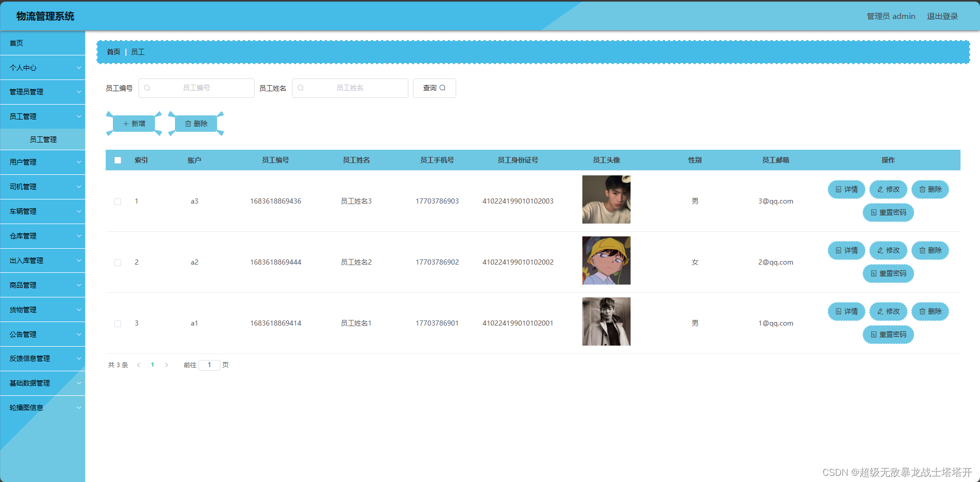The image size is (980, 482).
Task: Expand the 用户管理 menu
Action: 43,162
